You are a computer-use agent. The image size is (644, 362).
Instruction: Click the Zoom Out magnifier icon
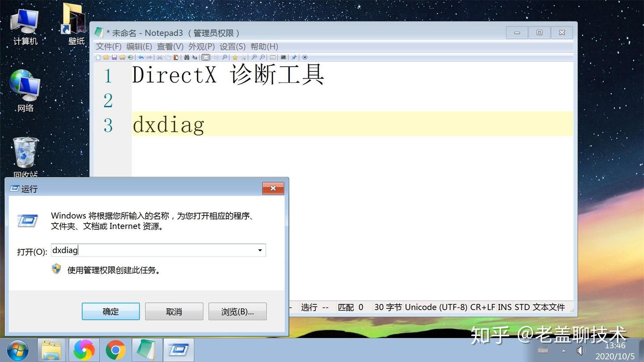(262, 57)
